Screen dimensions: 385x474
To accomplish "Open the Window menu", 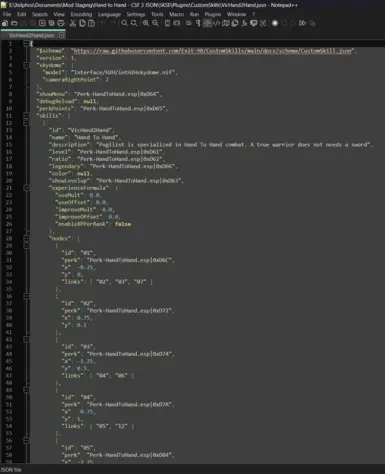I will click(x=236, y=14).
